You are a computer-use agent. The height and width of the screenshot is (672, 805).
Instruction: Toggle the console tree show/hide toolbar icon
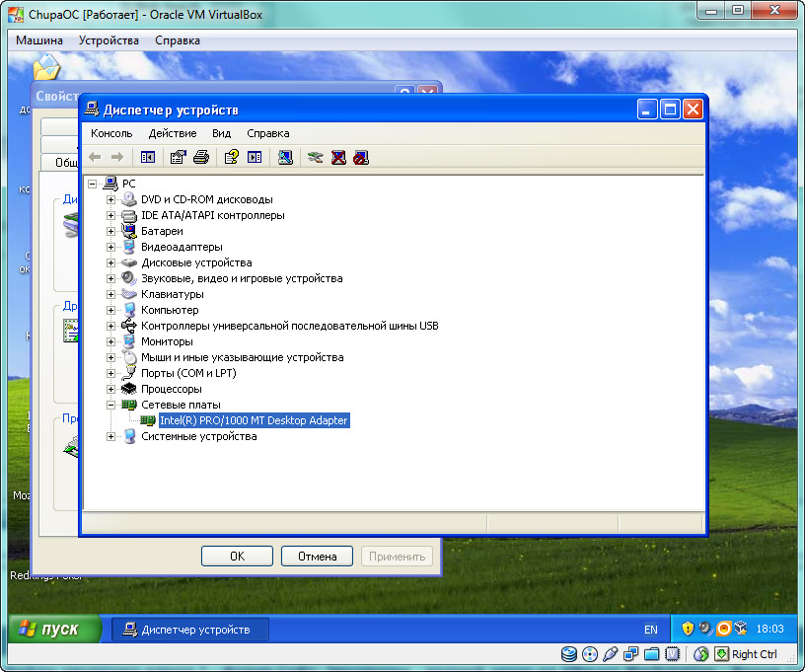click(x=148, y=157)
